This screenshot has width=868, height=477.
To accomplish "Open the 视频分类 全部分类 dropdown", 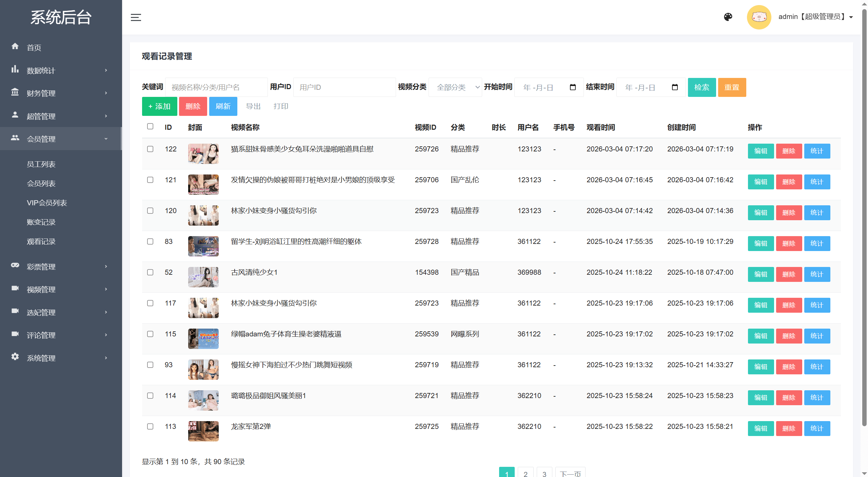I will (455, 87).
